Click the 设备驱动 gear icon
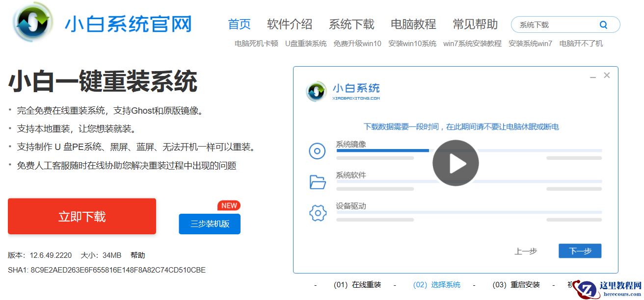This screenshot has width=644, height=300. click(317, 213)
